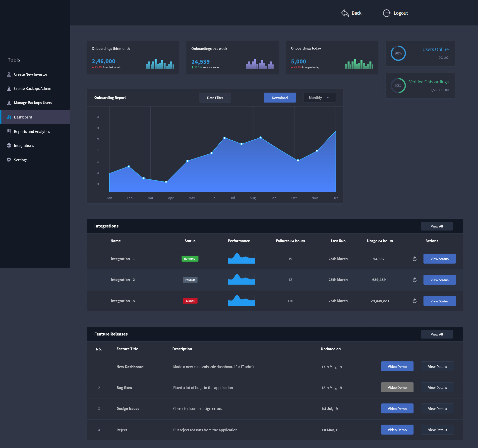Open the Monthly period dropdown

pos(319,98)
